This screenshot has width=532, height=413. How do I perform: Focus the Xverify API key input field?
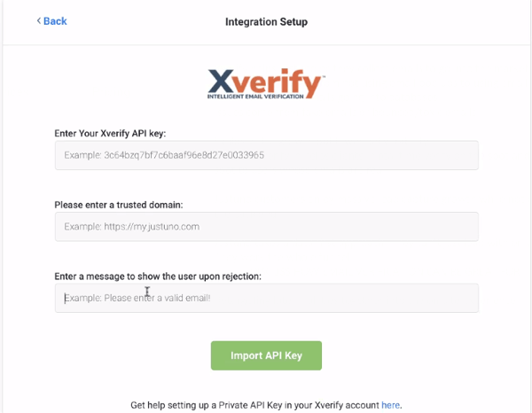click(x=266, y=155)
